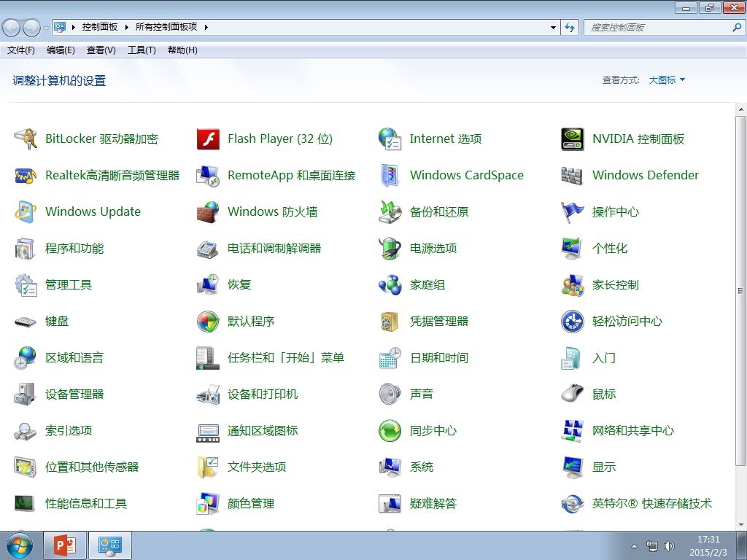Open the NVIDIA 控制面板 icon

[x=572, y=139]
